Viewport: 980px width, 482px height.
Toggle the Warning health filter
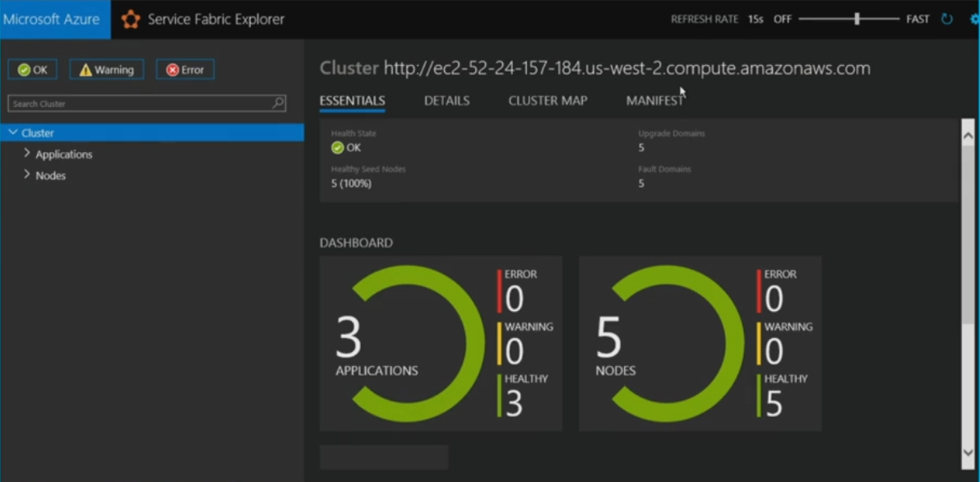[x=106, y=69]
